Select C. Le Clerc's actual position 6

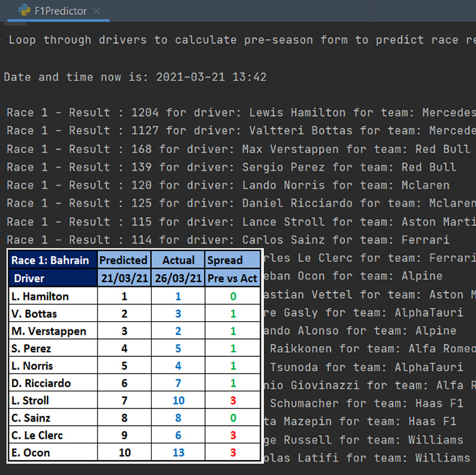click(x=178, y=435)
